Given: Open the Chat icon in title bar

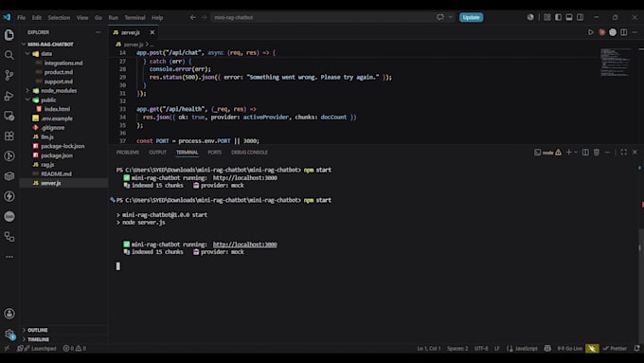Looking at the screenshot, I should pos(440,17).
